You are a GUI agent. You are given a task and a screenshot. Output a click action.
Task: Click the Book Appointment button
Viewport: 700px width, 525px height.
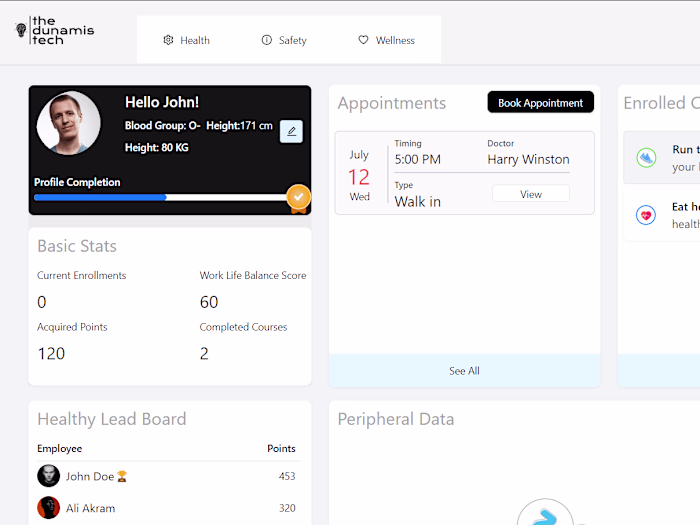pyautogui.click(x=541, y=102)
